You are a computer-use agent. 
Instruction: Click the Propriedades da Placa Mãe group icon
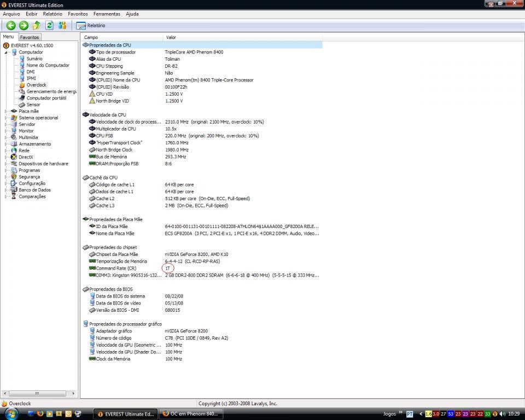pos(86,219)
